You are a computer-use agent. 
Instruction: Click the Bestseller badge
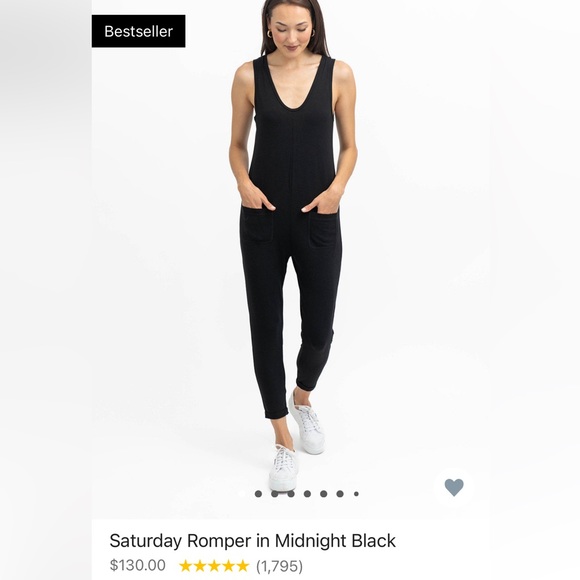pos(138,31)
